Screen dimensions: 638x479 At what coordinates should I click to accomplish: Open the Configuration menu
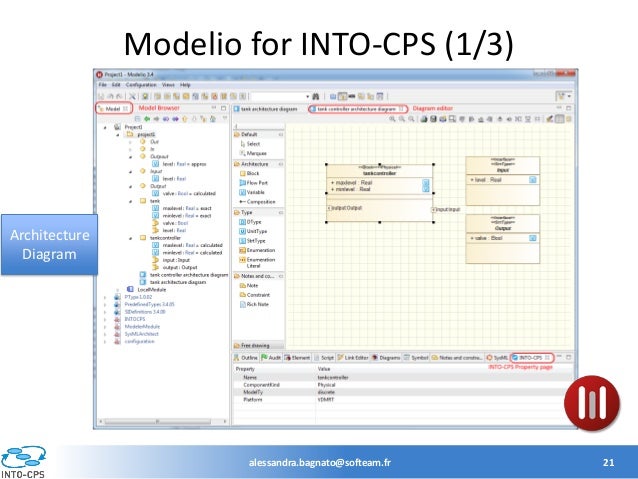pyautogui.click(x=141, y=85)
